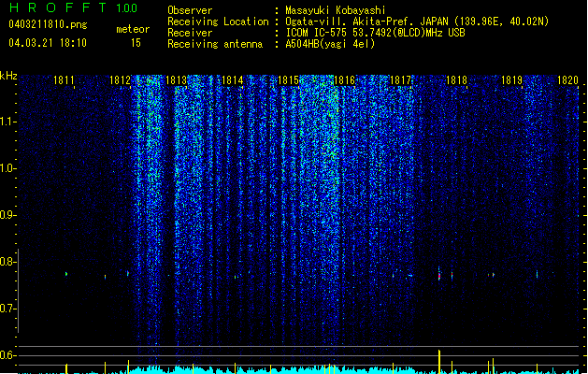Click the 1817 time axis label
Viewport: 588px width, 374px height.
(x=400, y=80)
